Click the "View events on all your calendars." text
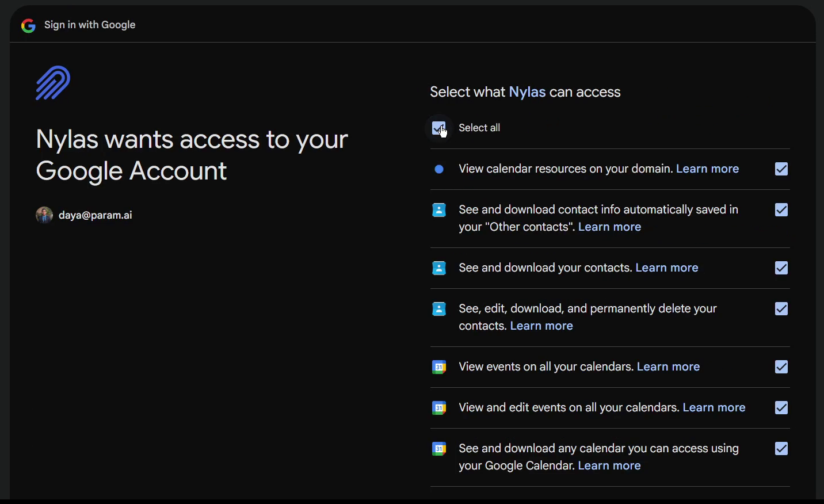Viewport: 824px width, 504px height. point(546,367)
